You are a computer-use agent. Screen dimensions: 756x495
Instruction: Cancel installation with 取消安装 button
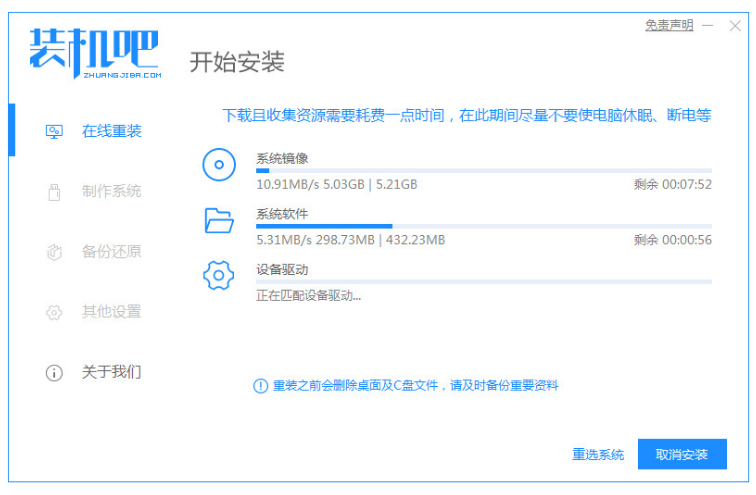click(x=682, y=454)
